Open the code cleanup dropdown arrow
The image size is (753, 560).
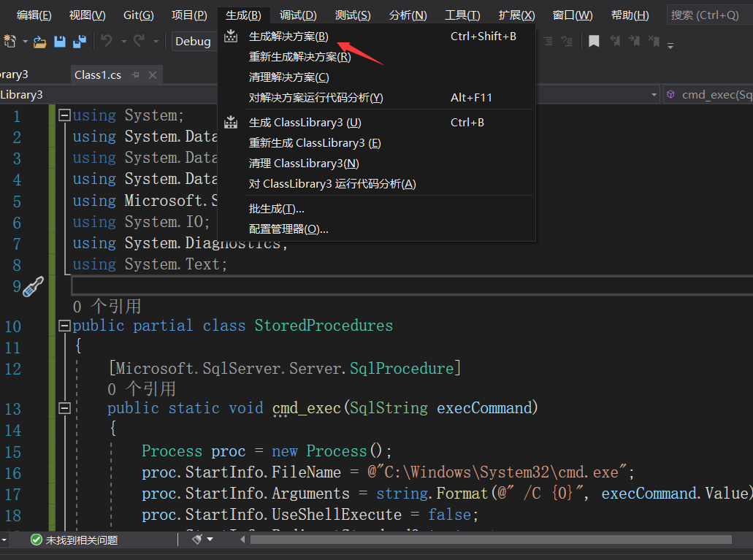[210, 540]
